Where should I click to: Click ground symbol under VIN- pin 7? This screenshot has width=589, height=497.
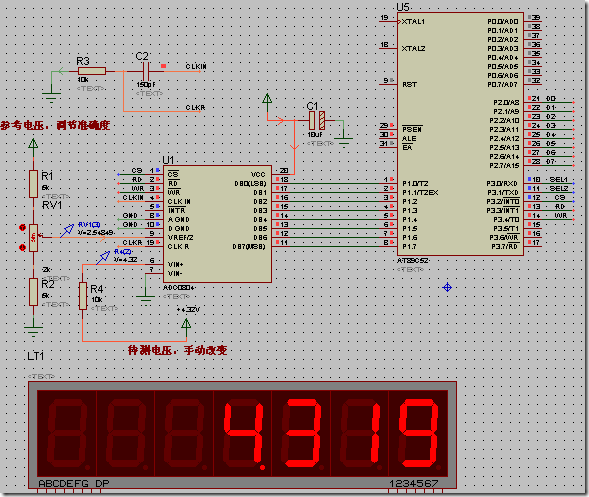coord(146,301)
